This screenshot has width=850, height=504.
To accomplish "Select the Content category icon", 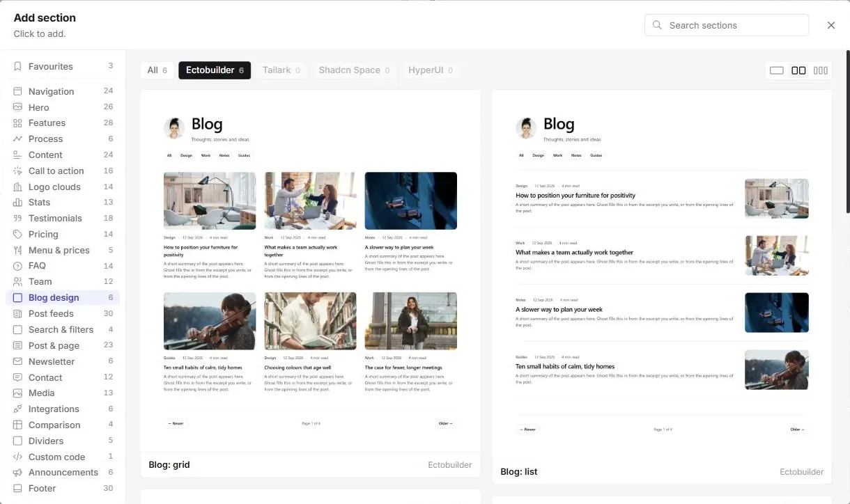I will pos(17,155).
